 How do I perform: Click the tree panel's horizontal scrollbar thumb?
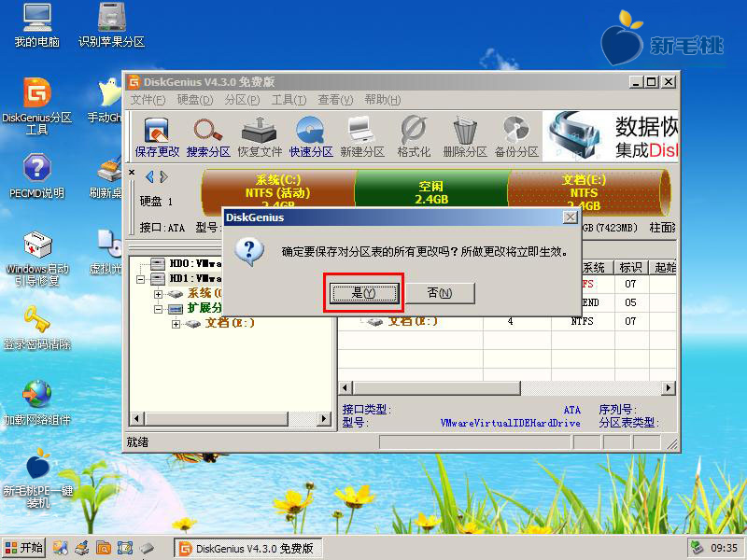coord(217,418)
